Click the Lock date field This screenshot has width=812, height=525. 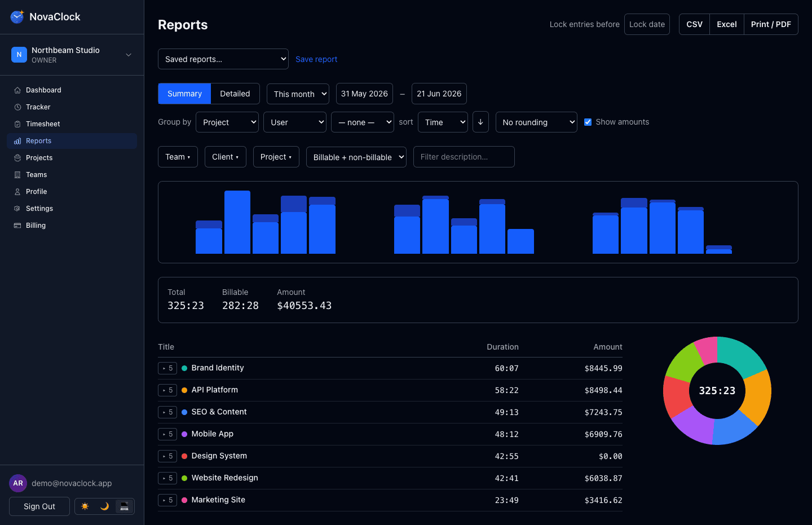[647, 24]
